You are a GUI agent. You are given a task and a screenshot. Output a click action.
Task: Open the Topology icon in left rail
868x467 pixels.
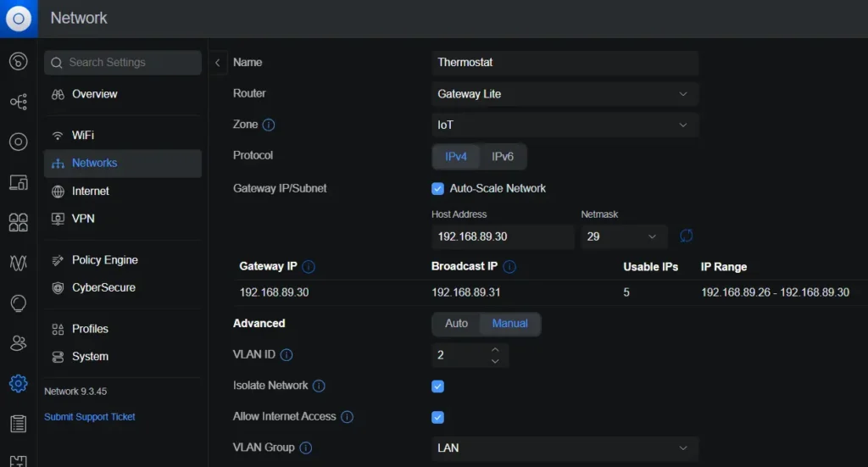18,102
